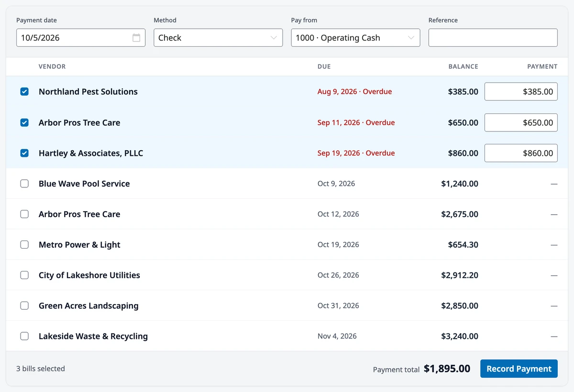This screenshot has width=574, height=392.
Task: Uncheck the Arbor Pros Tree Care $650.00 checkbox
Action: [x=24, y=122]
